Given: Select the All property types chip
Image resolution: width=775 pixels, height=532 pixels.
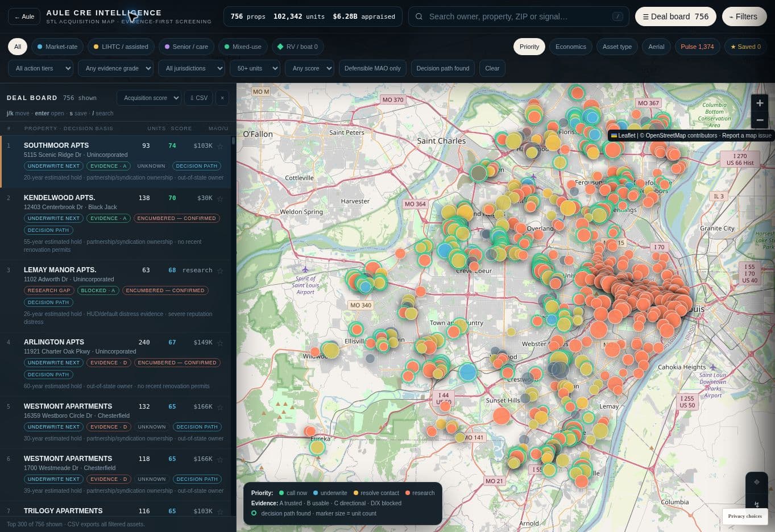Looking at the screenshot, I should [x=18, y=47].
